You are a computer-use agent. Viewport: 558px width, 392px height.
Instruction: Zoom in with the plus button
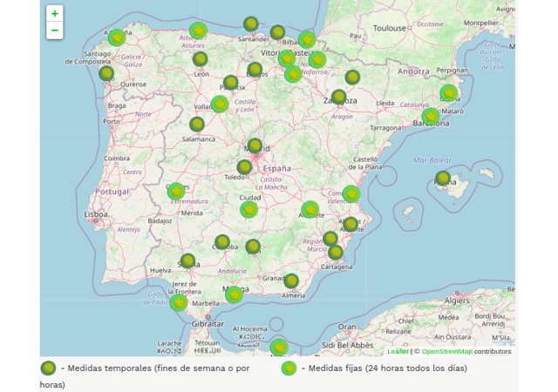coord(54,14)
